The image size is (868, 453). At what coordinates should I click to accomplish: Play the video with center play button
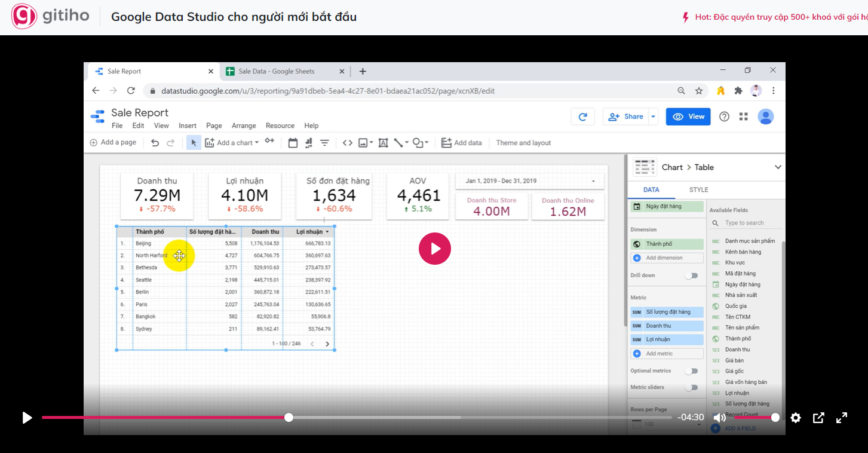coord(434,248)
